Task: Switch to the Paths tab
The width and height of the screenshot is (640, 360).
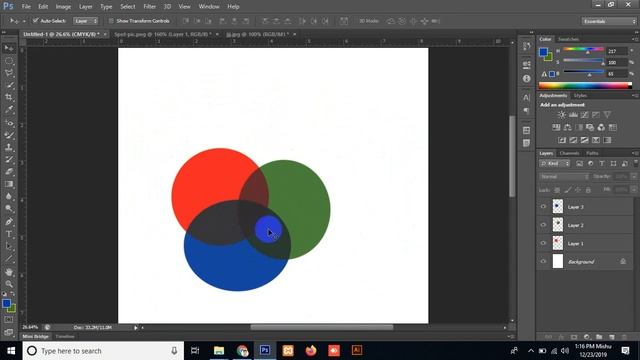Action: [592, 153]
